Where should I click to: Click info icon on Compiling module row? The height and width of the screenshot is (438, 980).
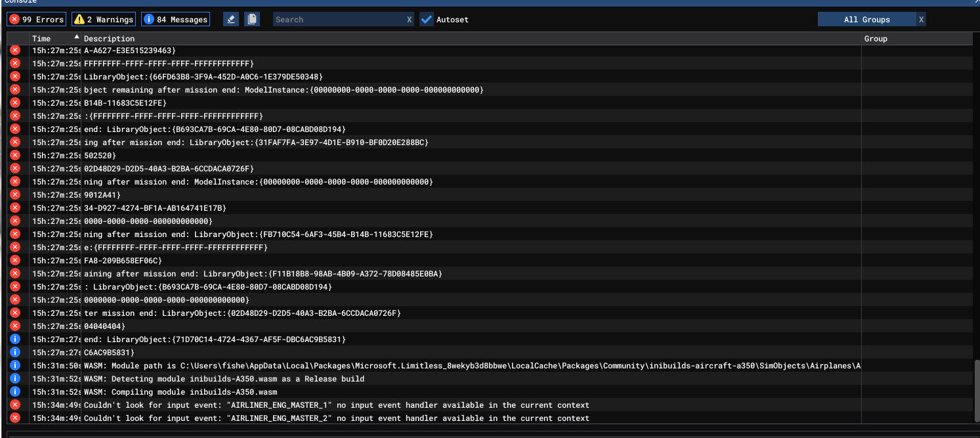[15, 392]
